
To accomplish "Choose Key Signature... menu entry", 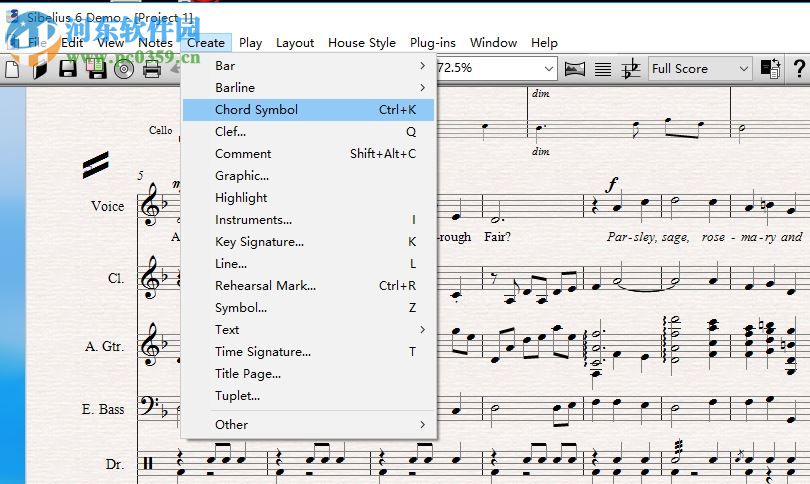I will (308, 242).
